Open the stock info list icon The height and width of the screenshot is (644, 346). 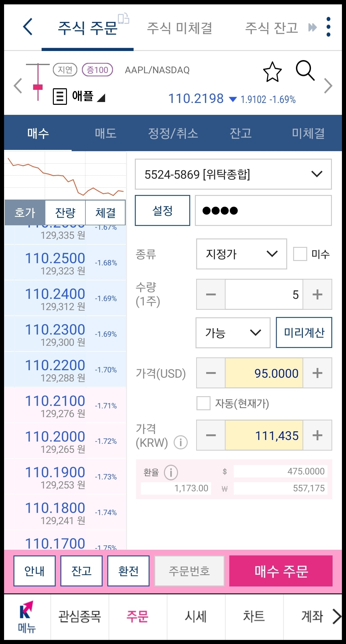point(60,96)
